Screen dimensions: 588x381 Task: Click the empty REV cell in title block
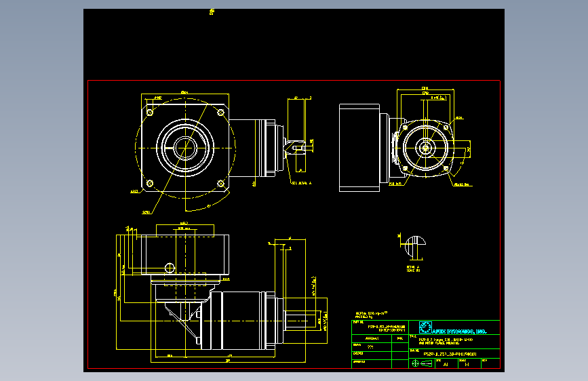pos(490,363)
